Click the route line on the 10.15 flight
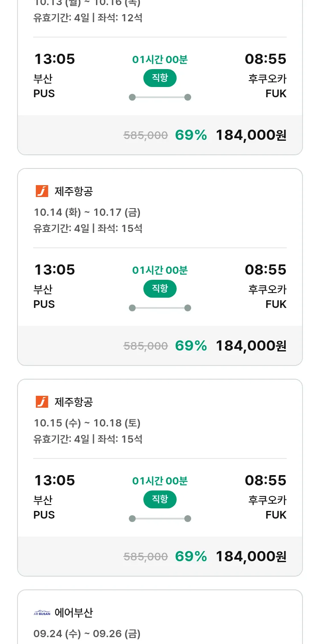This screenshot has width=320, height=644. coord(160,519)
